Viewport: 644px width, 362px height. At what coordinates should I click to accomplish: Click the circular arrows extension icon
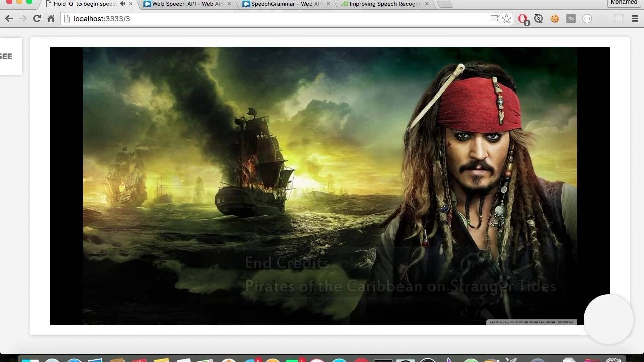(539, 19)
